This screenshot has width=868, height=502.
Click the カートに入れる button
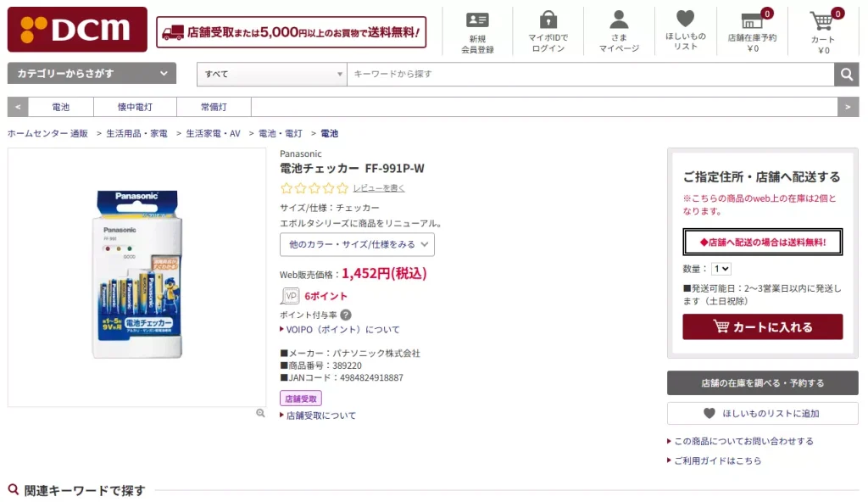pyautogui.click(x=761, y=326)
